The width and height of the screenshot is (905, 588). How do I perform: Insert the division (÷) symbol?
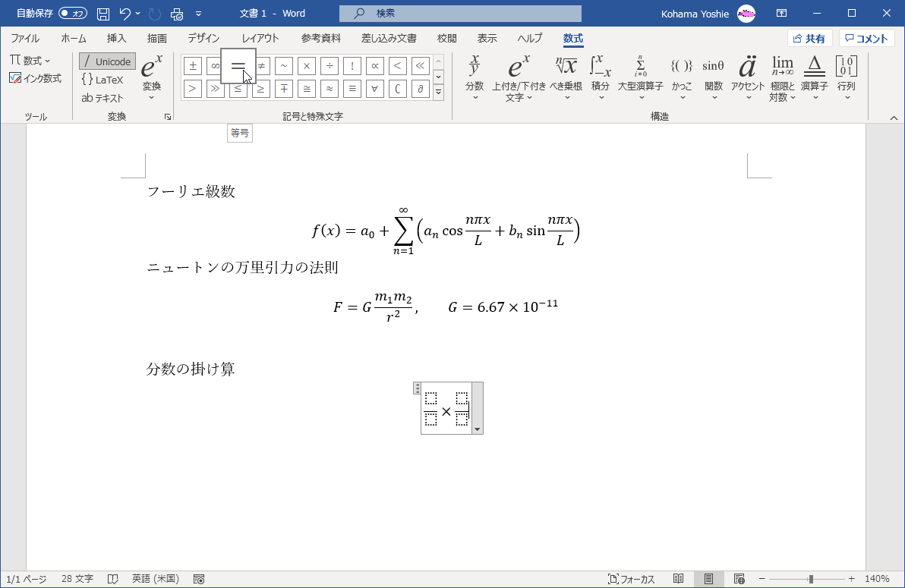click(x=329, y=66)
